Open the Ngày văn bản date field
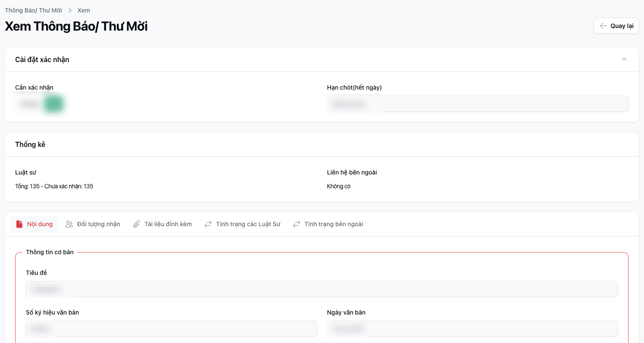 [472, 329]
